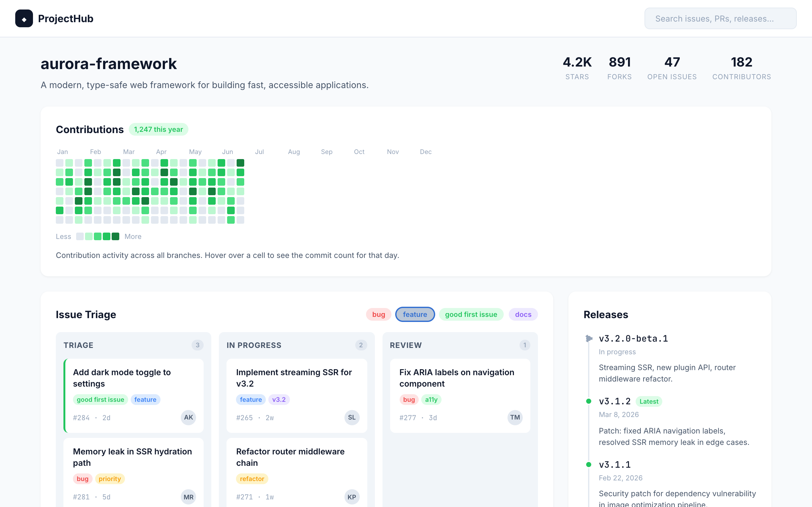Open the 1,247 this year contributions badge

[x=158, y=129]
